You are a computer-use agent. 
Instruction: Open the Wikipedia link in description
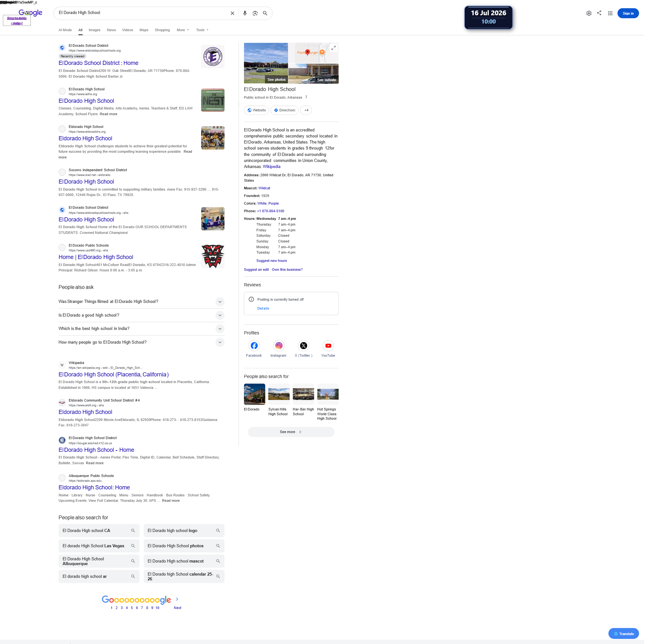(273, 168)
